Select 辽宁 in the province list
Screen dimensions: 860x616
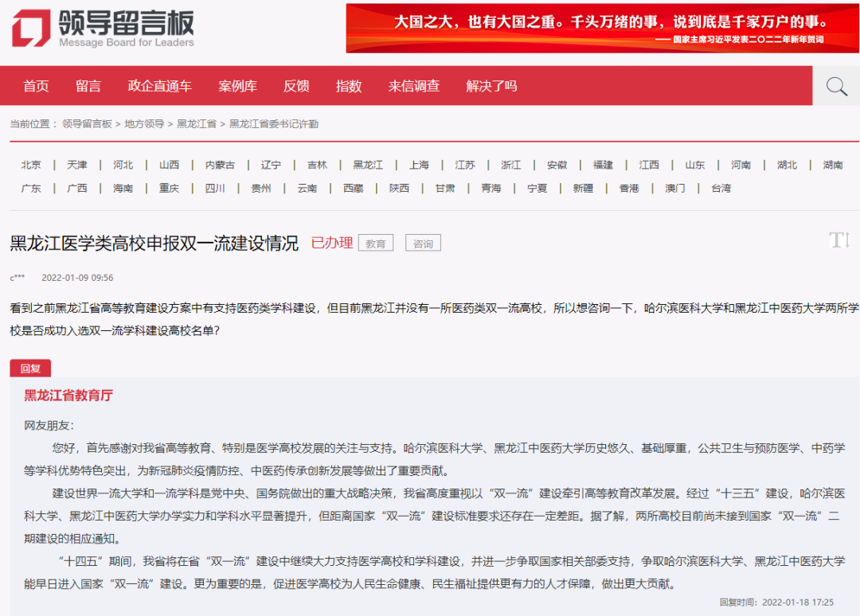pos(271,165)
